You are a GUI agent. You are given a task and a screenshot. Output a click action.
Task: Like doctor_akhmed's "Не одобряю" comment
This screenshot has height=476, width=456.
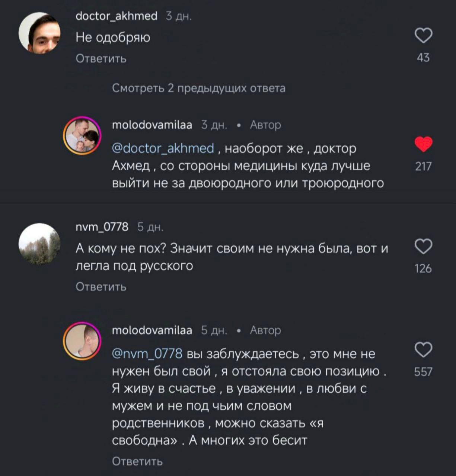[423, 36]
